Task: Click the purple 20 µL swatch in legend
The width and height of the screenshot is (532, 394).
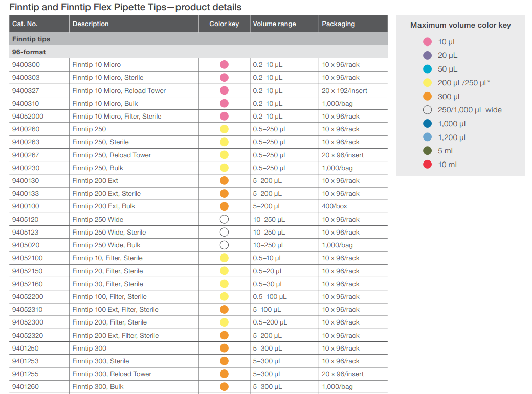Action: pyautogui.click(x=427, y=55)
